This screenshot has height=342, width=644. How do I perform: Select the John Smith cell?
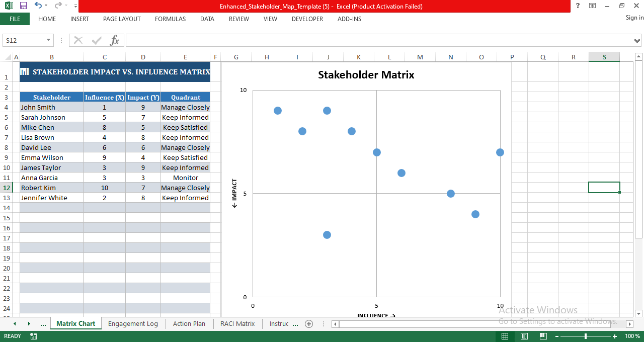51,107
